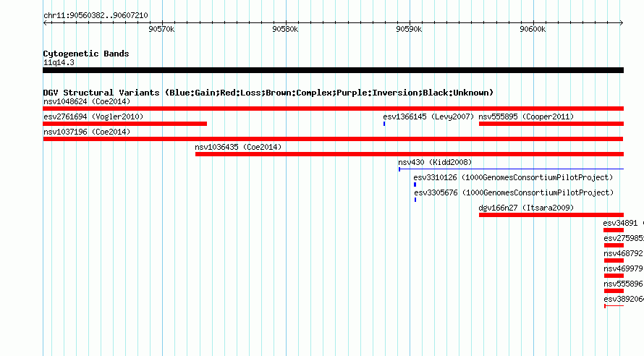Select the esv3305676 blue marker
The height and width of the screenshot is (356, 644).
click(x=415, y=200)
